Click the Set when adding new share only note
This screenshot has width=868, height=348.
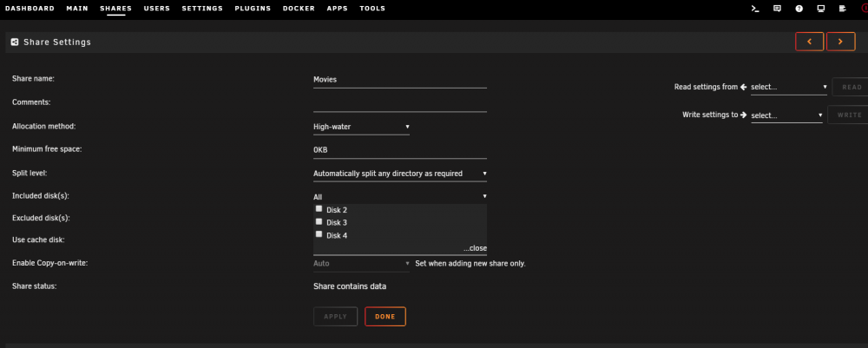(x=470, y=264)
